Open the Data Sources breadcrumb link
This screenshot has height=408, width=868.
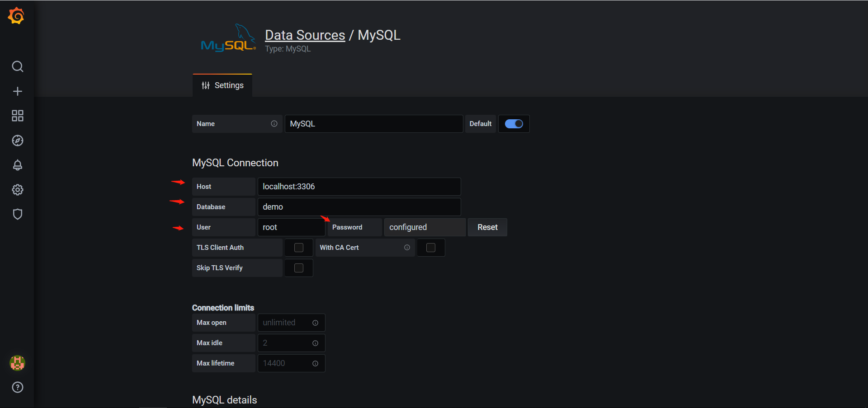305,35
